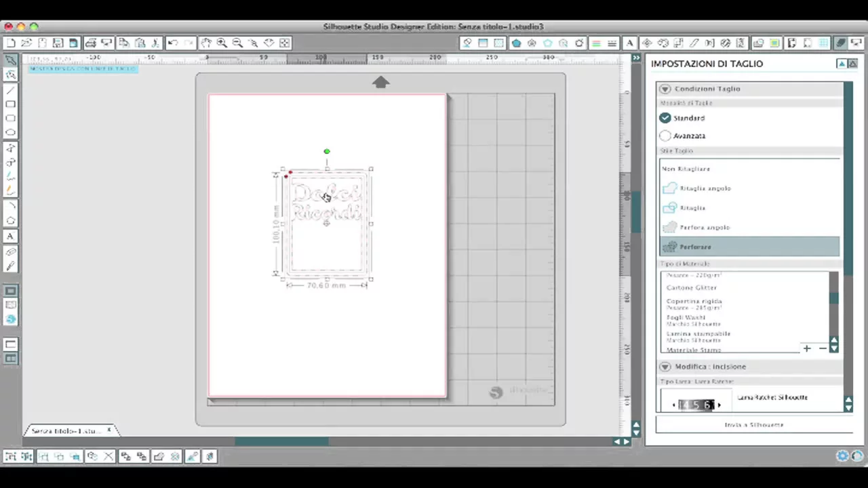Choose the Ritaglia angolo cut style
This screenshot has width=868, height=488.
click(750, 188)
